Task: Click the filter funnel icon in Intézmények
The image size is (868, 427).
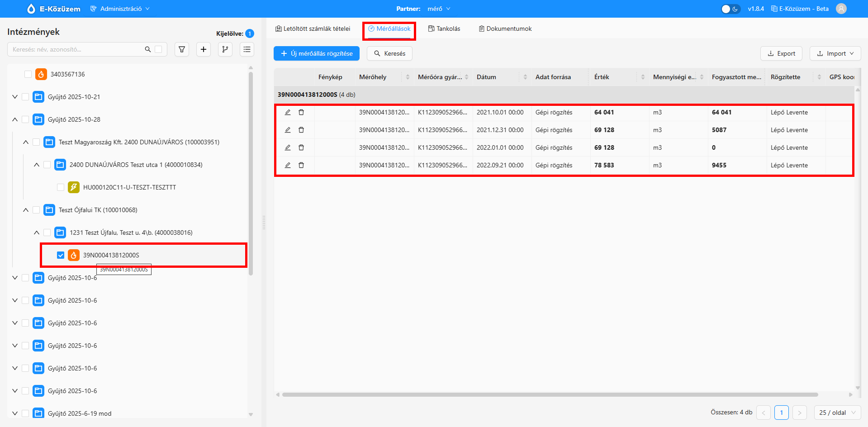Action: 182,49
